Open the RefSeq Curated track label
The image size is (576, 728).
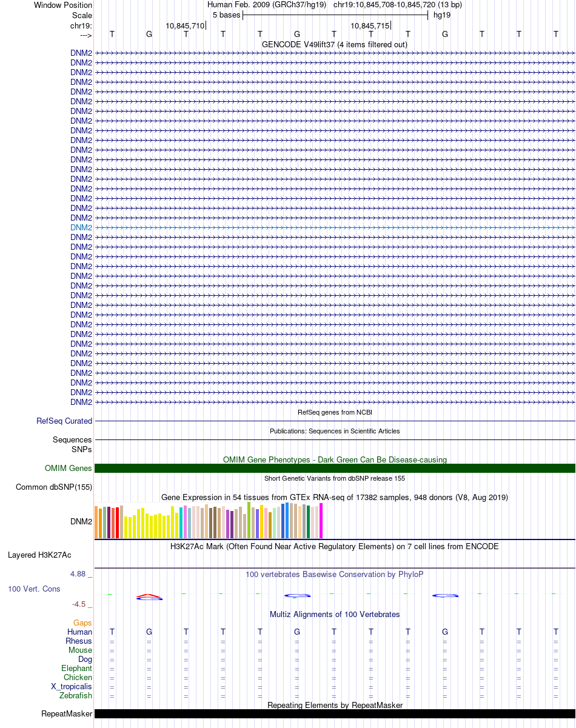pos(64,421)
